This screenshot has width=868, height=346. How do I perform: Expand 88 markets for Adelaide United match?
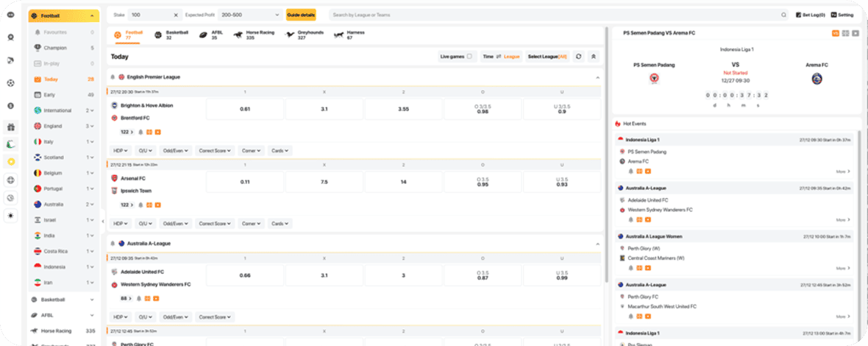127,298
